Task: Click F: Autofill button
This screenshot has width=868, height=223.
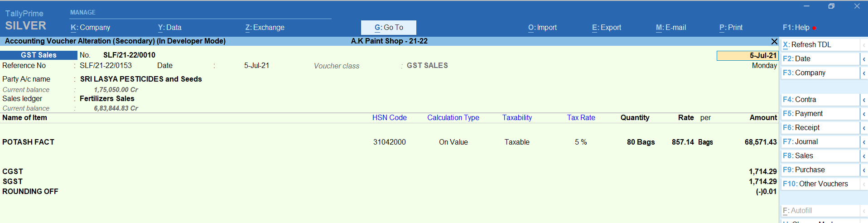Action: pos(820,210)
